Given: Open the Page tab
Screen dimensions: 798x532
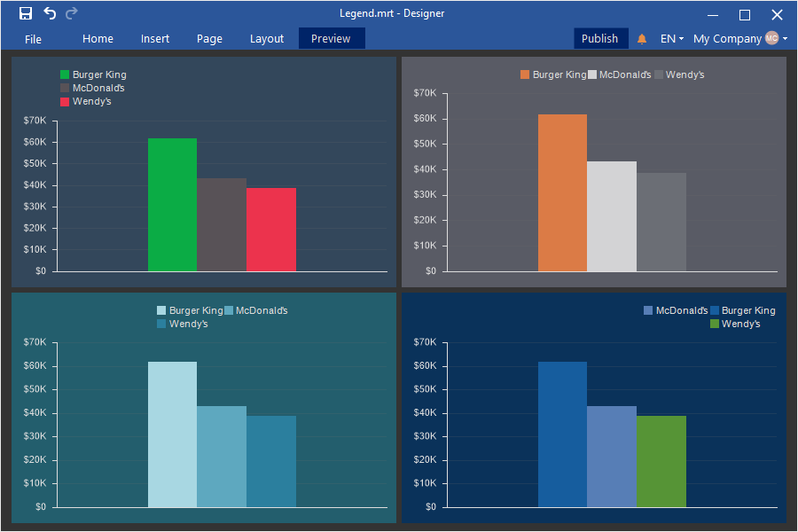Looking at the screenshot, I should tap(209, 39).
